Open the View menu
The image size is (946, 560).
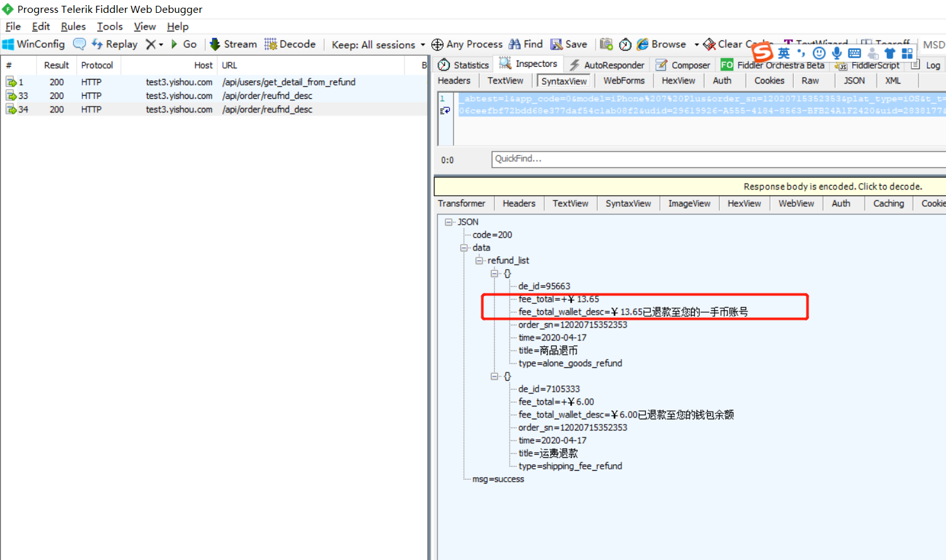coord(145,26)
